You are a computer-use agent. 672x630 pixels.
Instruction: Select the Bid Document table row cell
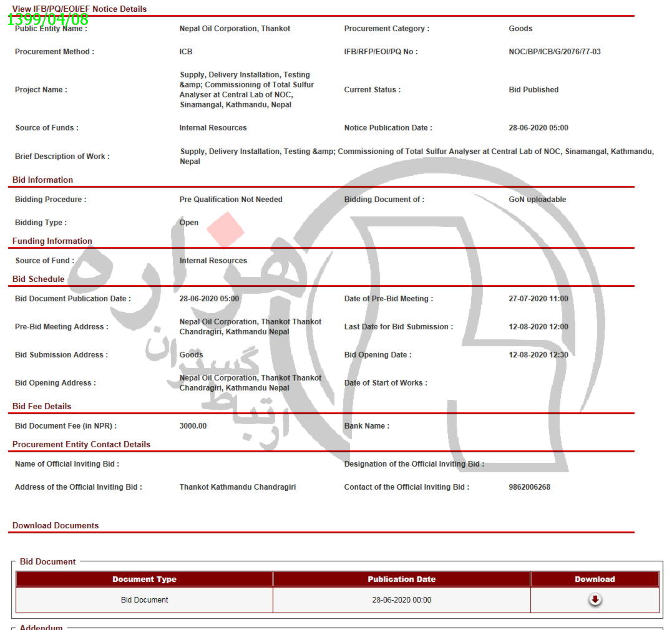(144, 600)
